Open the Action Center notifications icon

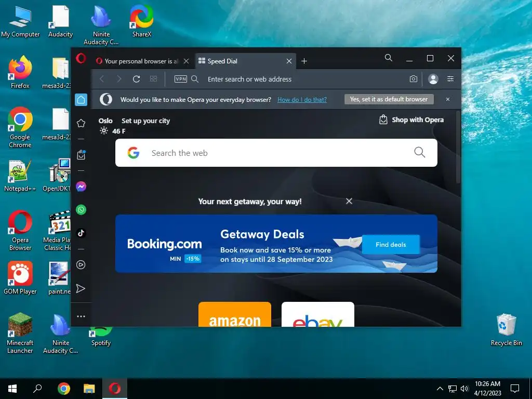point(515,389)
